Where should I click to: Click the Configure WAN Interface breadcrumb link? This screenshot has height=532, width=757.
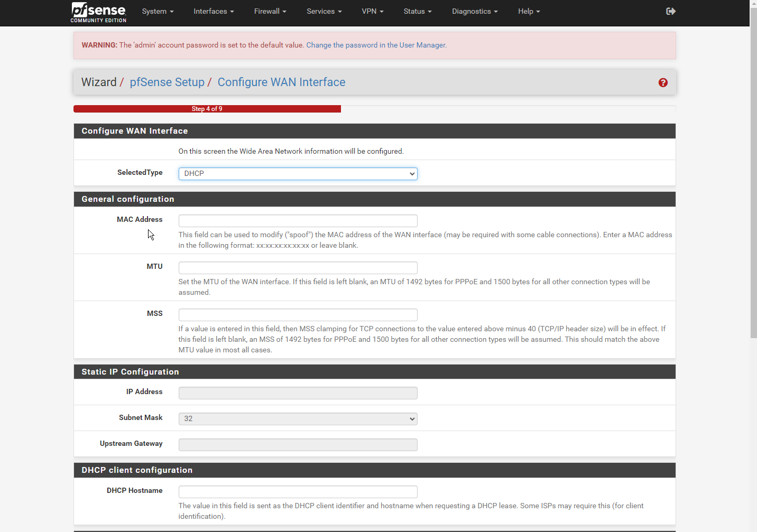click(x=281, y=82)
